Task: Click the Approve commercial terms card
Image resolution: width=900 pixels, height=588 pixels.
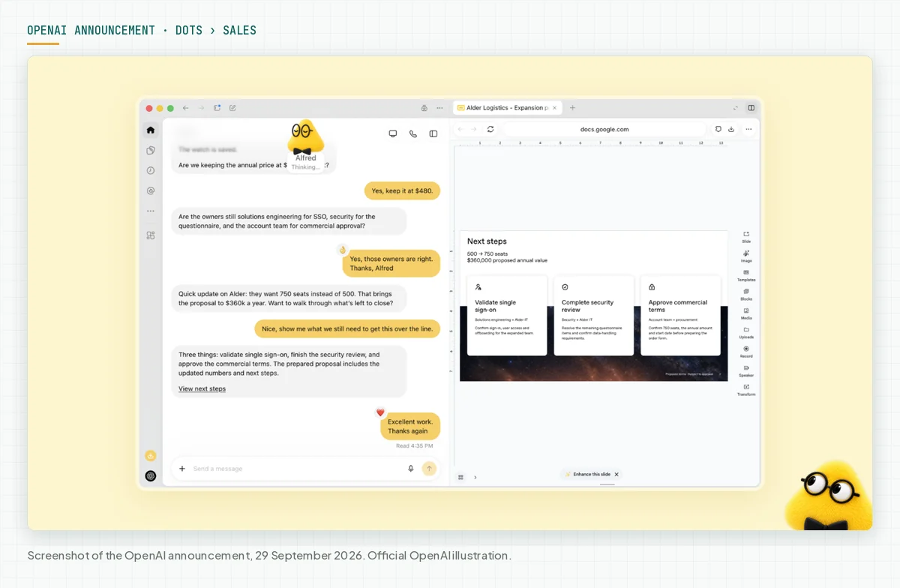Action: 681,316
